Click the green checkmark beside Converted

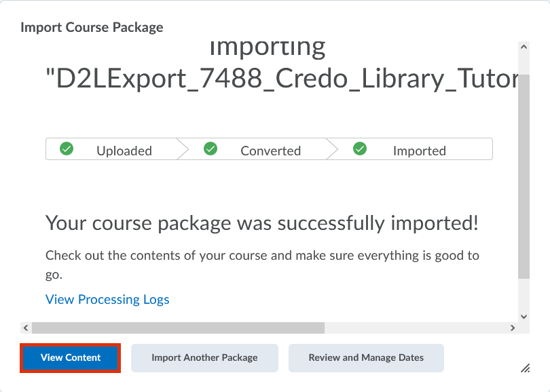pos(210,149)
